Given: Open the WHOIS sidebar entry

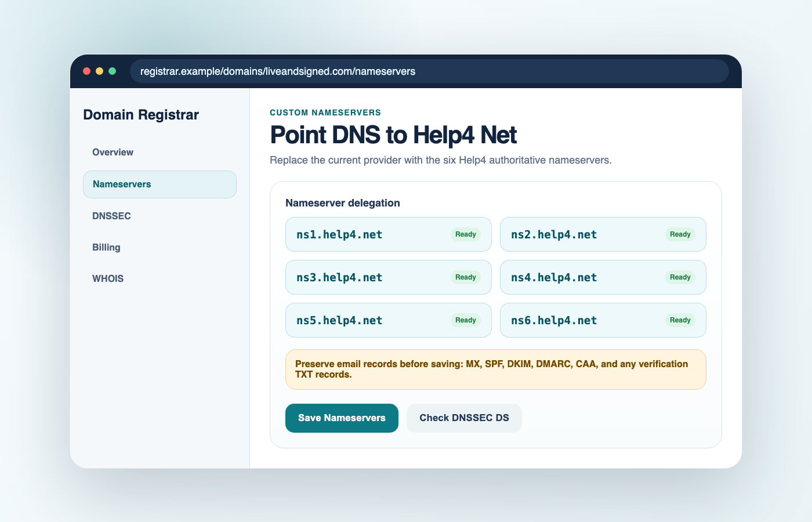Looking at the screenshot, I should 159,278.
